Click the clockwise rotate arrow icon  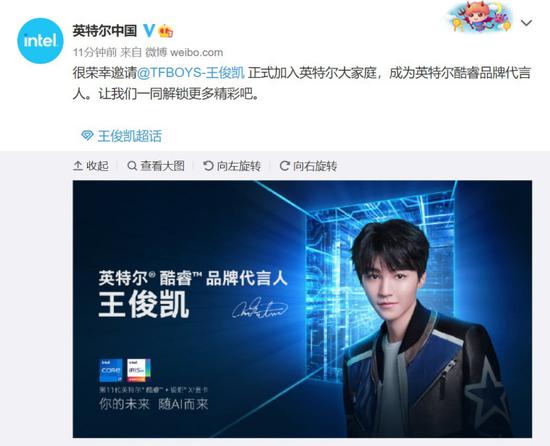(284, 165)
